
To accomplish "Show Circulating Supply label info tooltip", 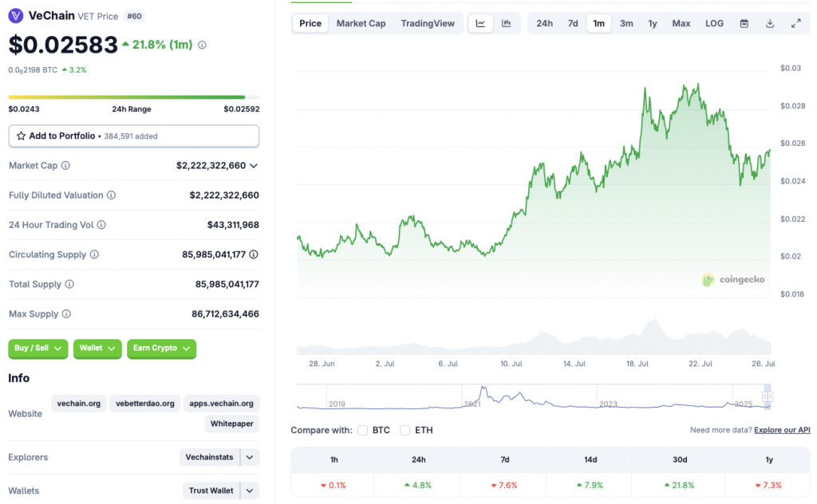I will (94, 254).
